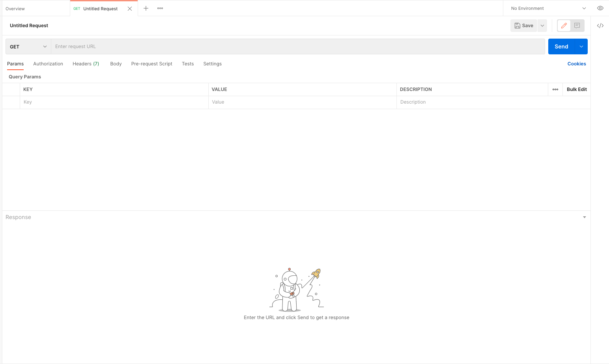This screenshot has height=364, width=609.
Task: Open tab options three-dot menu
Action: pyautogui.click(x=160, y=8)
